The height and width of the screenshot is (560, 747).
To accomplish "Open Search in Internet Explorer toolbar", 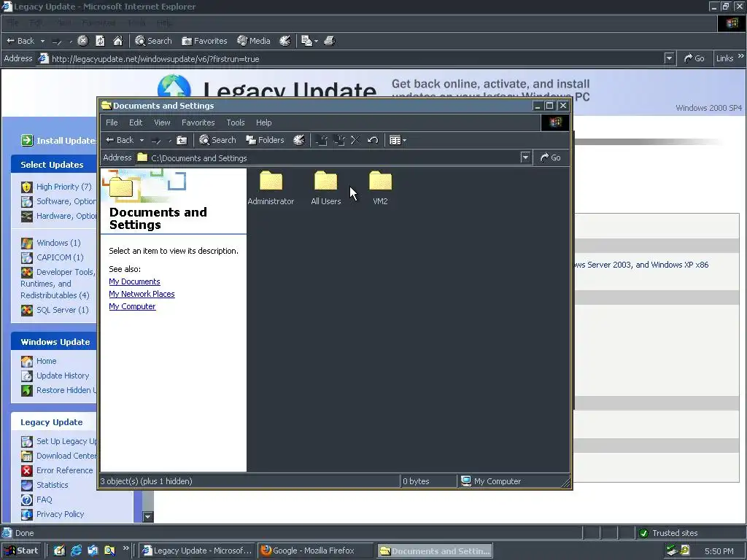I will click(x=153, y=41).
